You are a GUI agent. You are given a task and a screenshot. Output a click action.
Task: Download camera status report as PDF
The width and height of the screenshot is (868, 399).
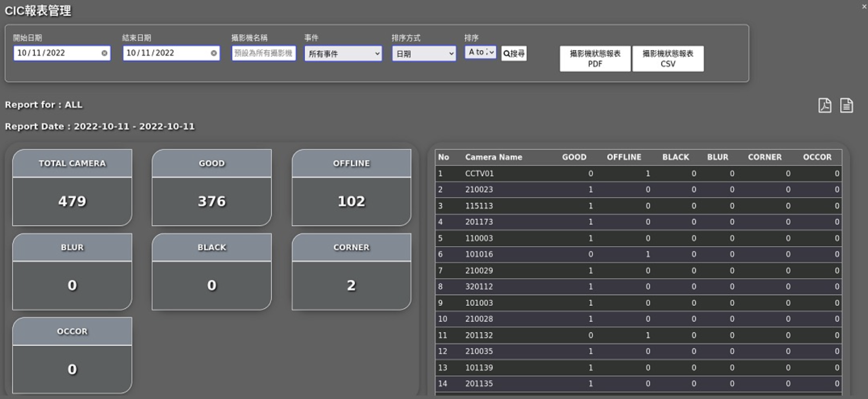coord(595,58)
